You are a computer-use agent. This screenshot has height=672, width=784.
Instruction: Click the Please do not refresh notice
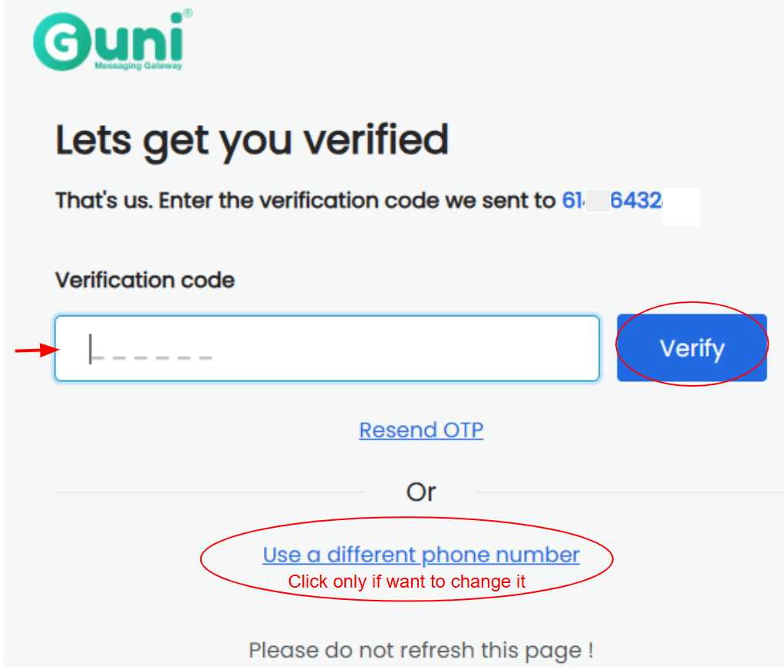421,651
